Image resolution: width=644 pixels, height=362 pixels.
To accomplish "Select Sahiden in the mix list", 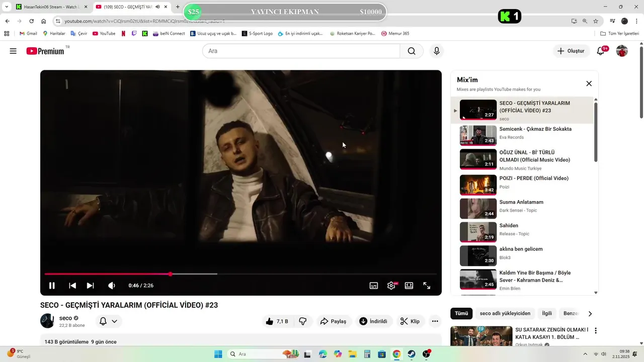I will click(523, 232).
